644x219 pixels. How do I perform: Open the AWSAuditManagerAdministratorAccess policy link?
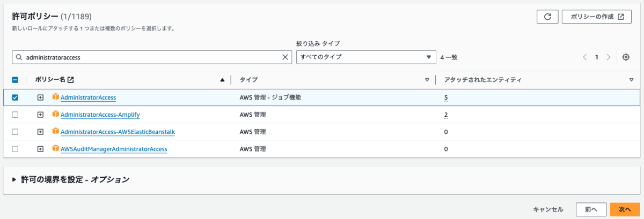(114, 149)
